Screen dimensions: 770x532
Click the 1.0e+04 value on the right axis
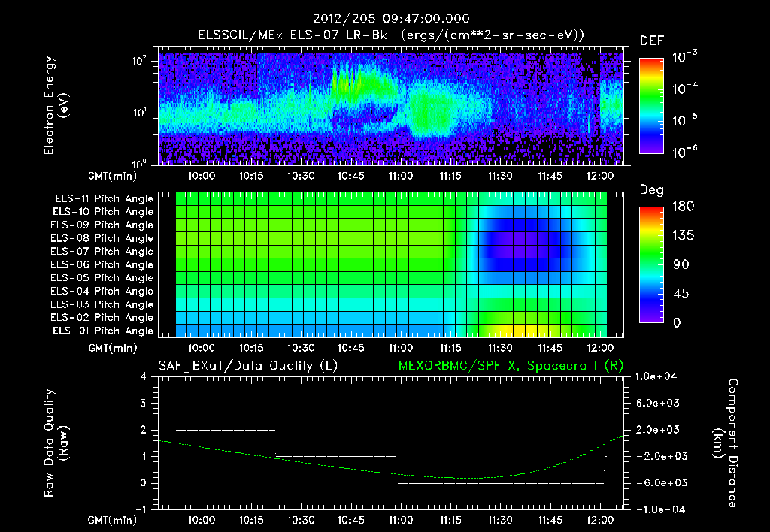pyautogui.click(x=656, y=376)
